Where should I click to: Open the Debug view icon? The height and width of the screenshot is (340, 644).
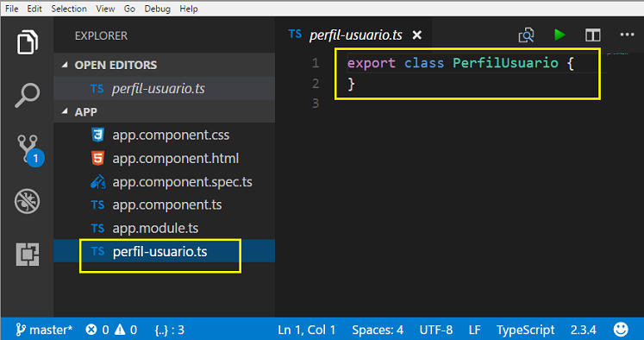click(27, 201)
